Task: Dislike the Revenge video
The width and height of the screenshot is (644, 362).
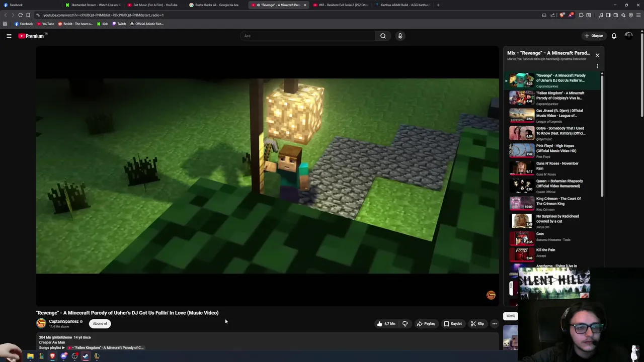Action: [405, 324]
